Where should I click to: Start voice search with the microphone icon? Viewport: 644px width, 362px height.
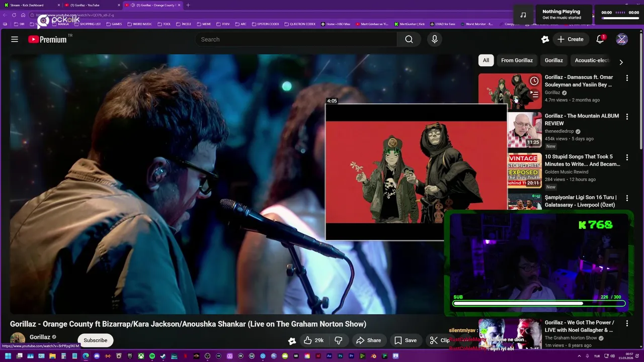435,39
